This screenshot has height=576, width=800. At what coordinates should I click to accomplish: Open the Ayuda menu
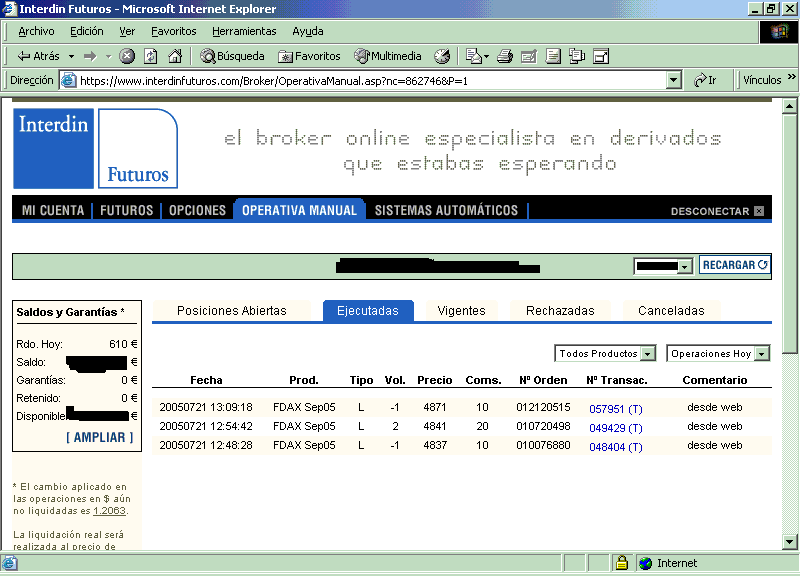[308, 32]
